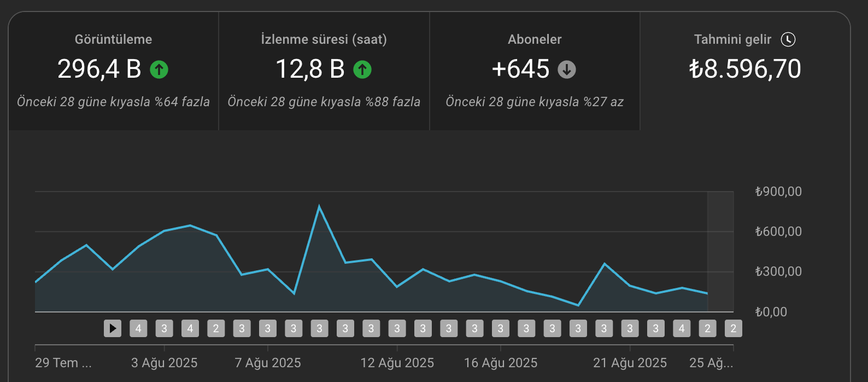The width and height of the screenshot is (868, 382).
Task: Select the '4' badge just before the last two '2' badges
Action: click(682, 328)
